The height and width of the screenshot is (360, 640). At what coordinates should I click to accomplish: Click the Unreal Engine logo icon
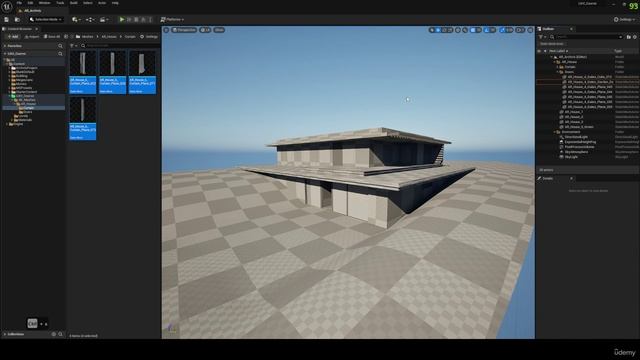point(7,6)
